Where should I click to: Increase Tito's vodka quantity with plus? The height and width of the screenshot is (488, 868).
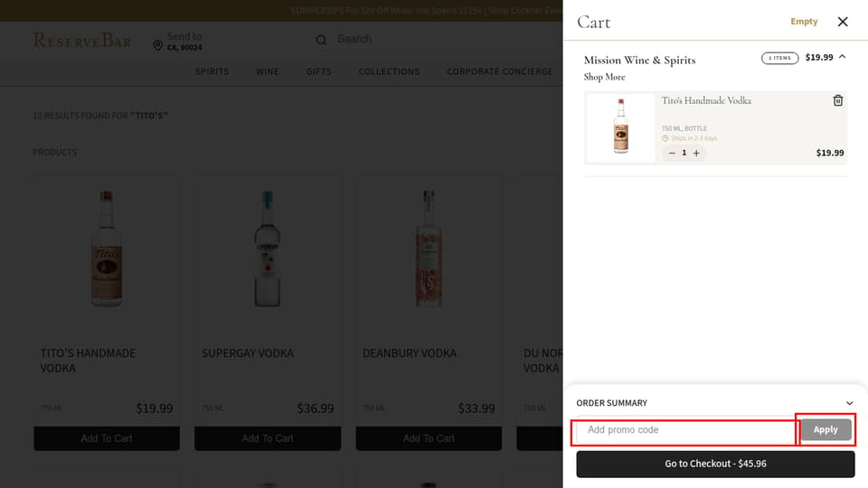coord(696,153)
